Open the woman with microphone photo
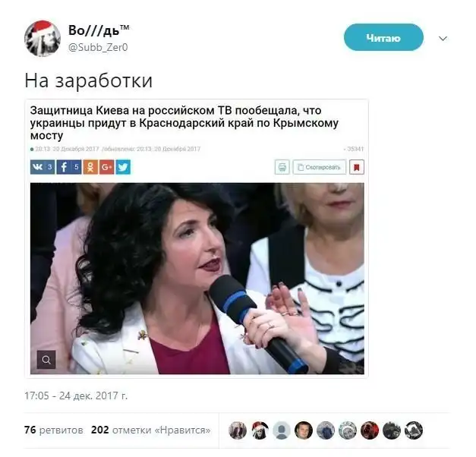Screen dimensions: 476x457 click(197, 278)
